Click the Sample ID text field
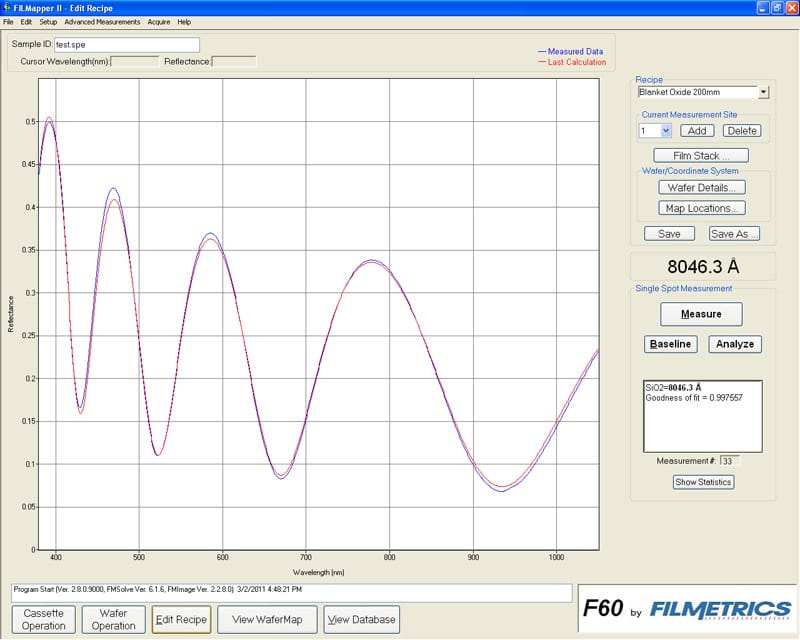This screenshot has width=800, height=640. pyautogui.click(x=126, y=45)
